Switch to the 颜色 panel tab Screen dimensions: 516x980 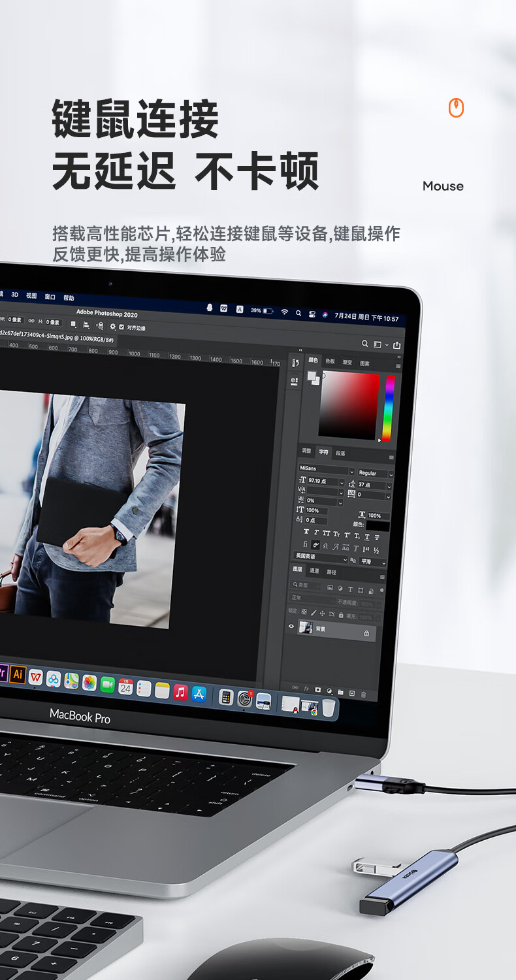[313, 360]
